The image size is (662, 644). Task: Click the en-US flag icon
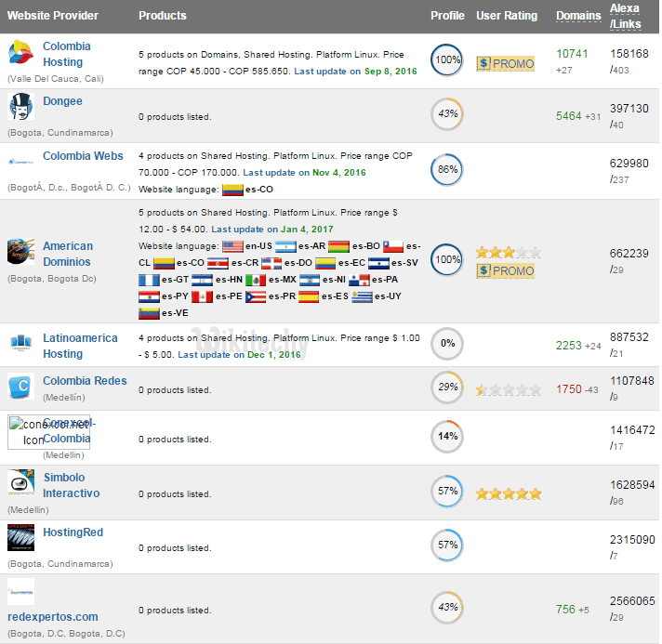(x=232, y=246)
